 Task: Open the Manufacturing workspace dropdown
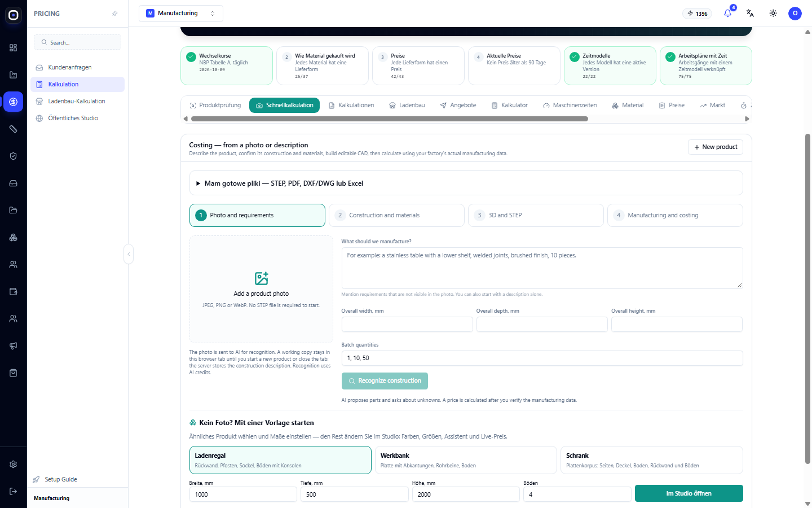pyautogui.click(x=181, y=14)
